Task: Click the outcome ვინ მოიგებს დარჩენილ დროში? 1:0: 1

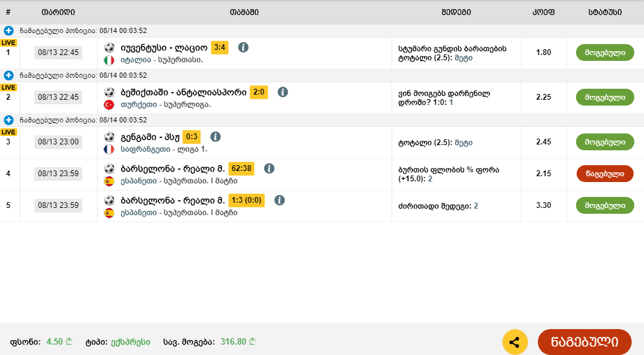Action: [x=444, y=98]
